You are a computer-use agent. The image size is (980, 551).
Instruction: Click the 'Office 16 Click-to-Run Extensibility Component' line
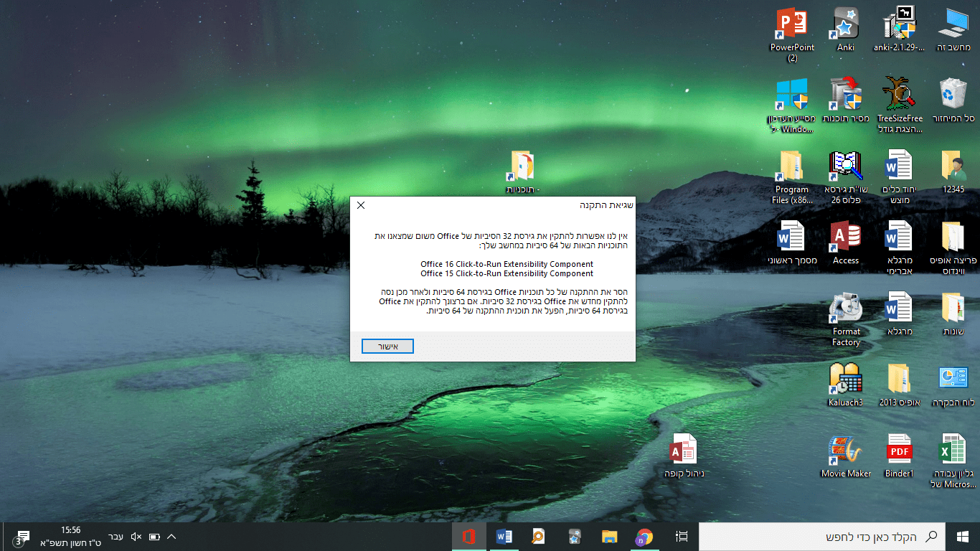coord(507,265)
